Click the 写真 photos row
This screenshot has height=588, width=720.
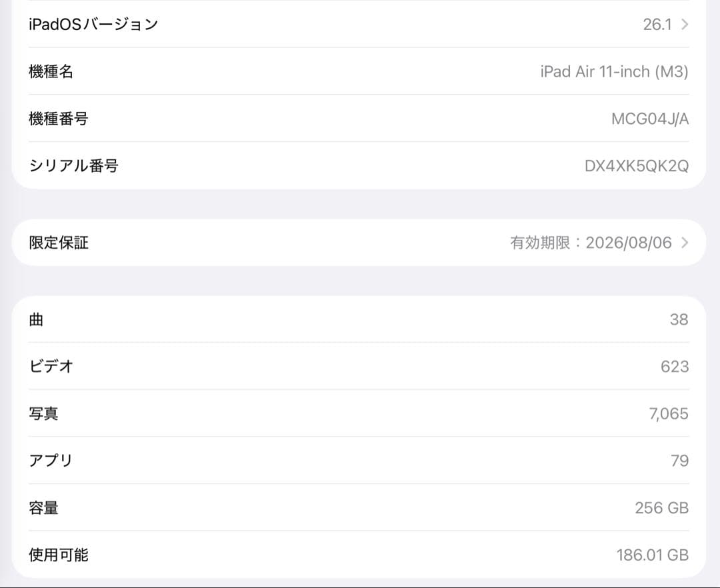tap(360, 413)
